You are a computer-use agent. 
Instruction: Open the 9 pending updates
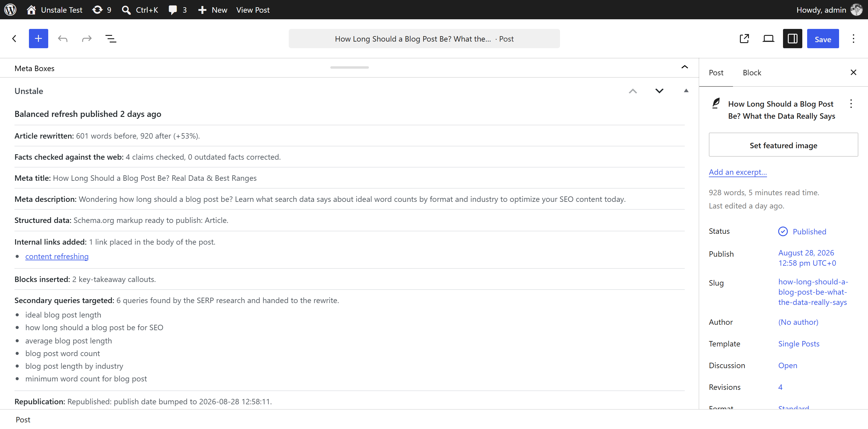102,10
